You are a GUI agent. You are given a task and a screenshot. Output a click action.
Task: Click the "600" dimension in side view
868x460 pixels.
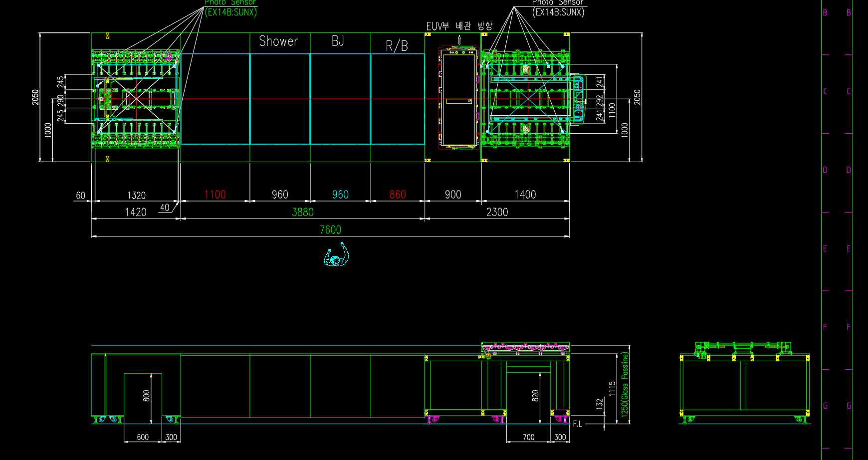click(143, 438)
